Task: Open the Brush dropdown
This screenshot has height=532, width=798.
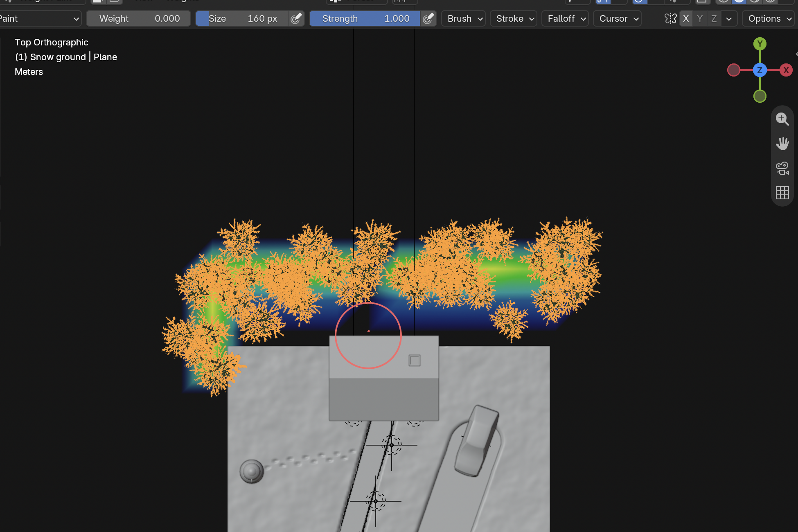Action: click(x=464, y=19)
